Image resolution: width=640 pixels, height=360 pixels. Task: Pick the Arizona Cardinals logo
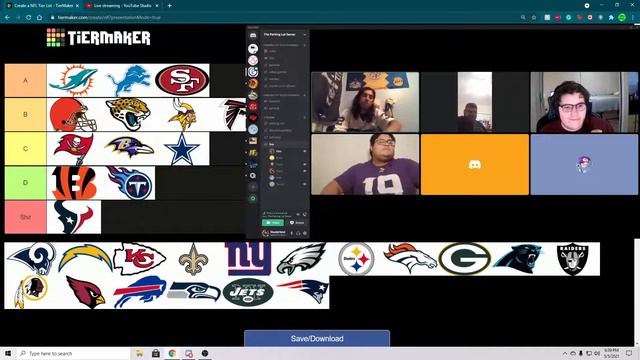point(85,292)
